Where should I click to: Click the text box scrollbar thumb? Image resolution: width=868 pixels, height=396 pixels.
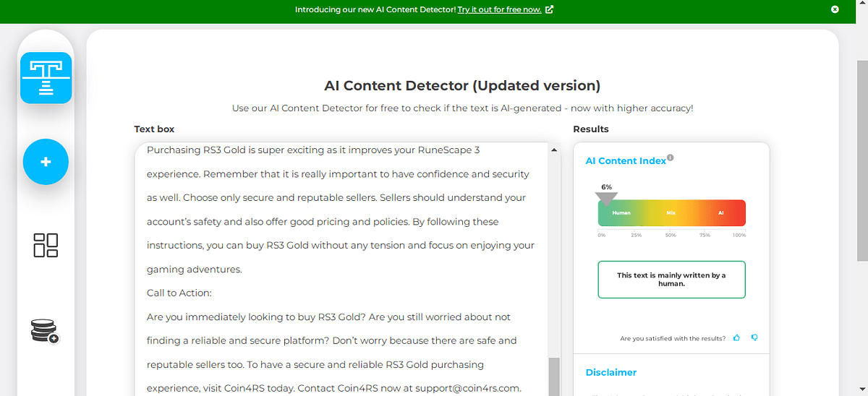tap(555, 376)
